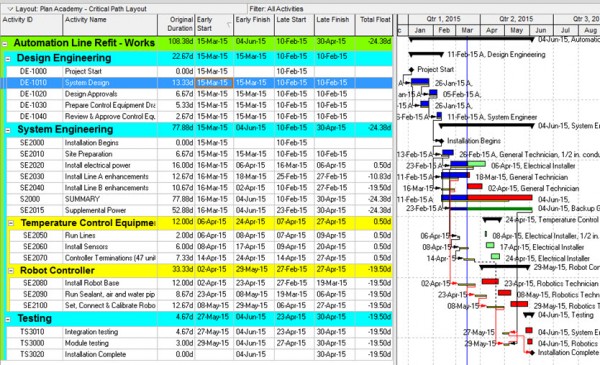Click the Activity Name column header
This screenshot has width=600, height=365.
pyautogui.click(x=110, y=24)
